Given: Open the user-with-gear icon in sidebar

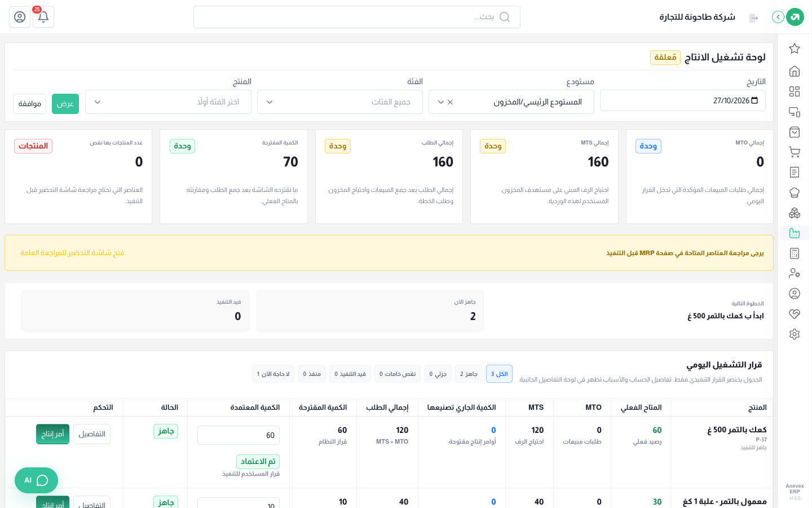Looking at the screenshot, I should (795, 273).
